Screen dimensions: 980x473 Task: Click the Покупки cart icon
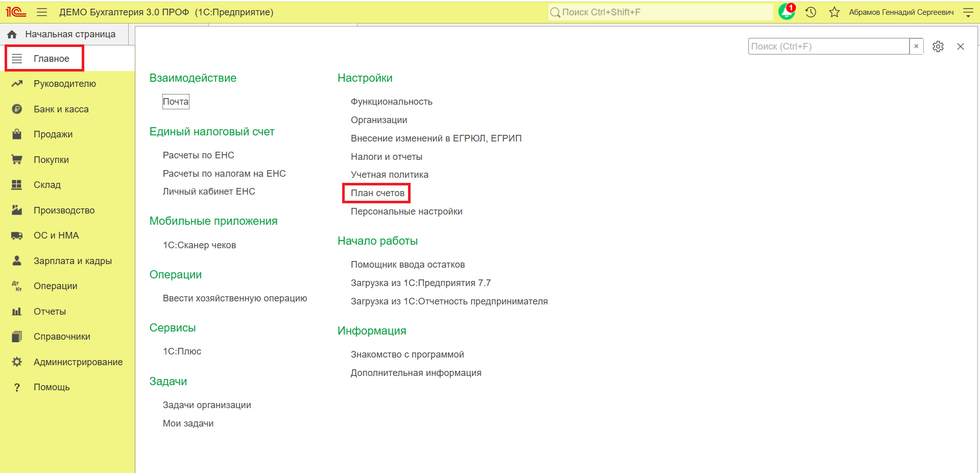[x=17, y=159]
